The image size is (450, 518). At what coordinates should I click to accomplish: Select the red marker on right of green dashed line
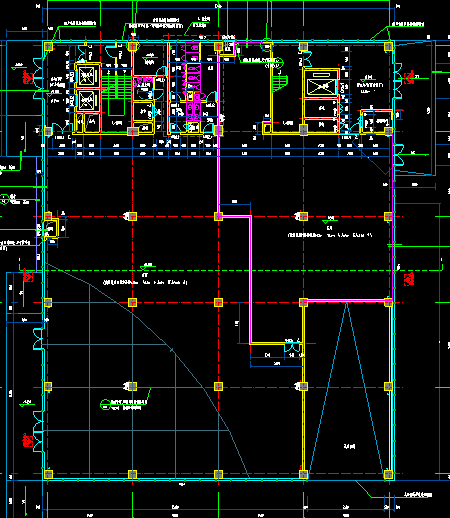tap(409, 279)
